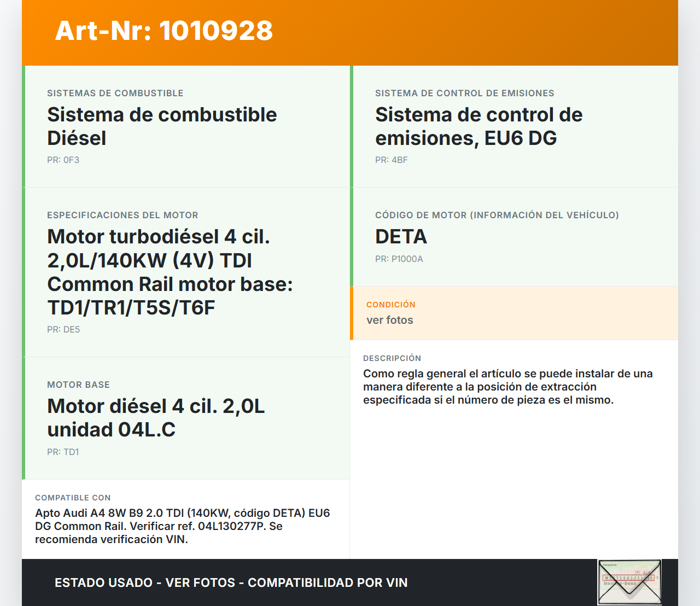Click the 'PR: P1000A' code
Image resolution: width=700 pixels, height=606 pixels.
399,259
